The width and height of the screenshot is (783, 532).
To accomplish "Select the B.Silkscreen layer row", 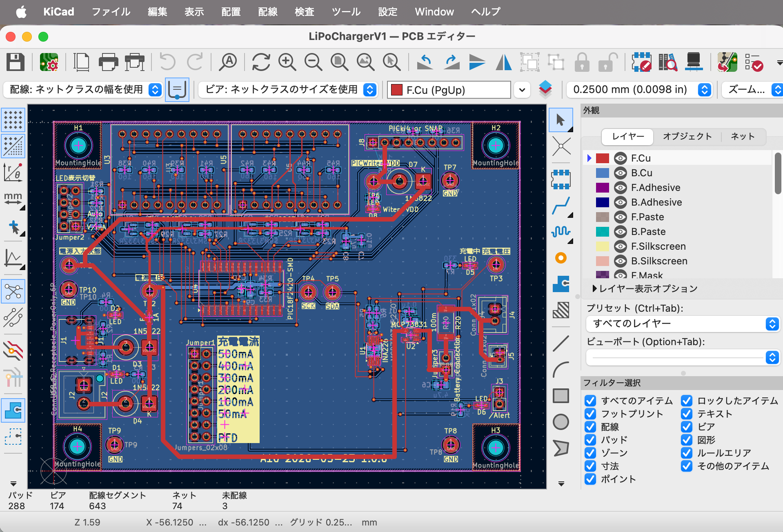I will point(678,261).
